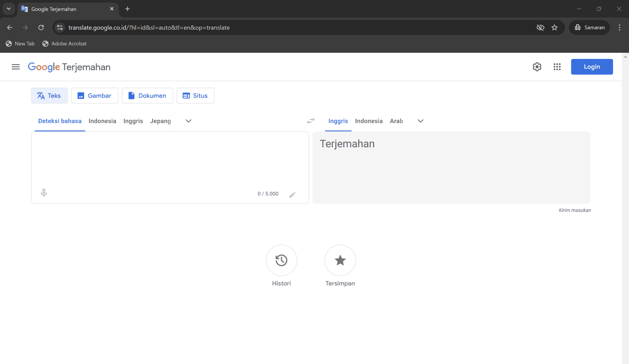Reload the current page
Screen dimensions: 629x364
(x=41, y=28)
